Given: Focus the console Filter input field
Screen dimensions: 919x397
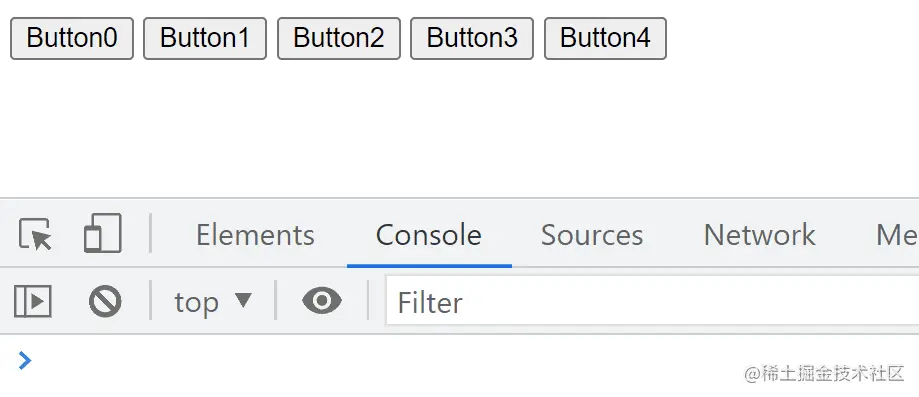Looking at the screenshot, I should [x=652, y=302].
